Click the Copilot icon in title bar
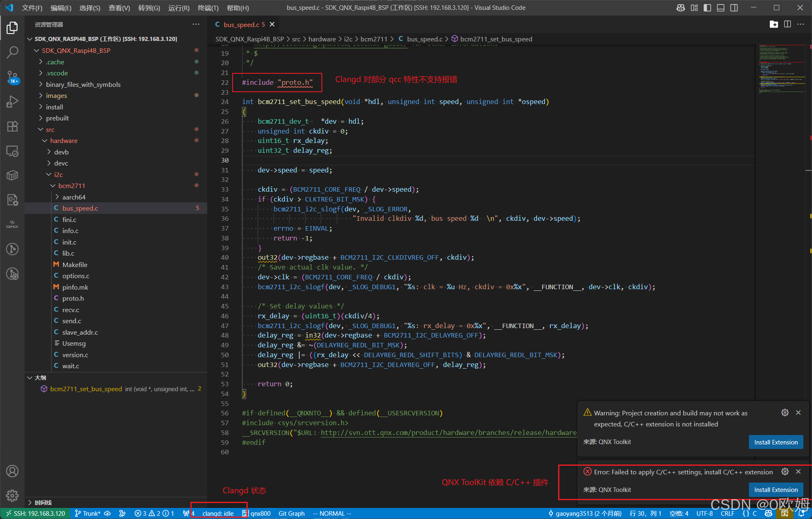812x519 pixels. click(x=681, y=8)
